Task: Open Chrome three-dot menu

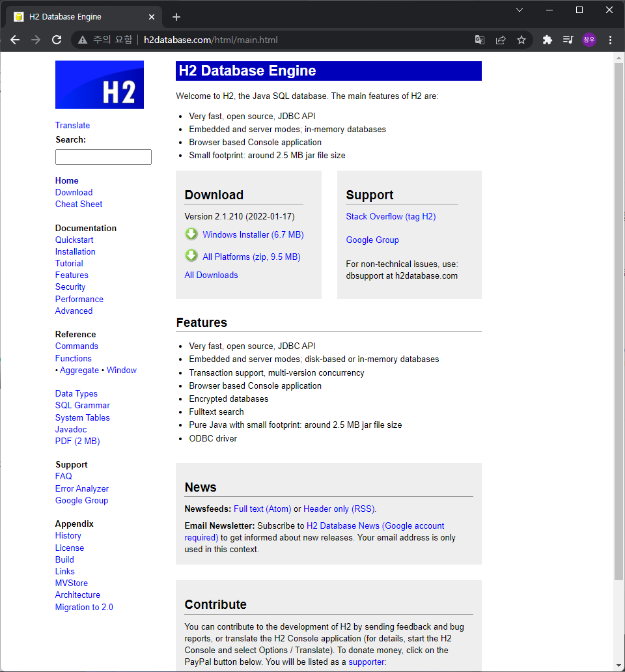Action: pos(611,40)
